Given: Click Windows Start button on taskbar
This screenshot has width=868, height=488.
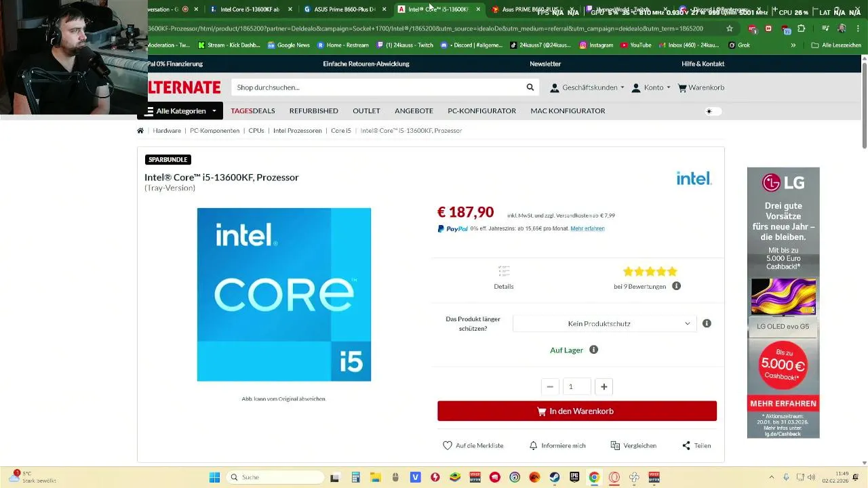Looking at the screenshot, I should click(x=214, y=477).
